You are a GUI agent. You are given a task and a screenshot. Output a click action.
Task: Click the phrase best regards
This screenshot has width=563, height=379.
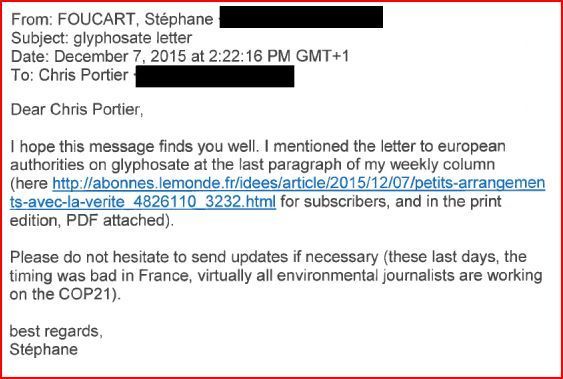click(56, 331)
